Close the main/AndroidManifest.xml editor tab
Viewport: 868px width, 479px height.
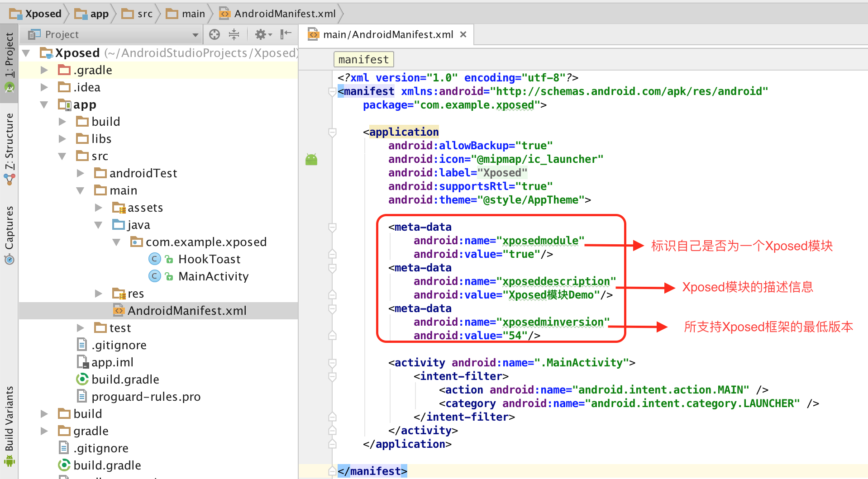[x=463, y=34]
